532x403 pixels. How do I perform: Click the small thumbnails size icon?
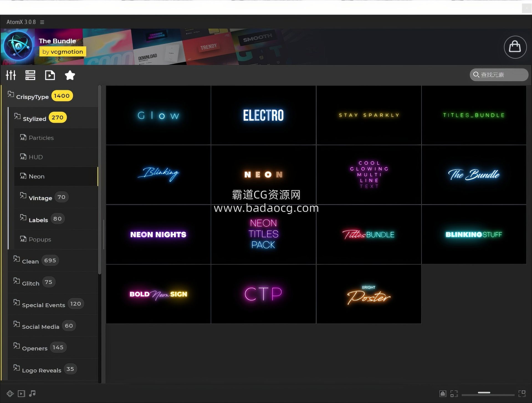click(x=454, y=394)
